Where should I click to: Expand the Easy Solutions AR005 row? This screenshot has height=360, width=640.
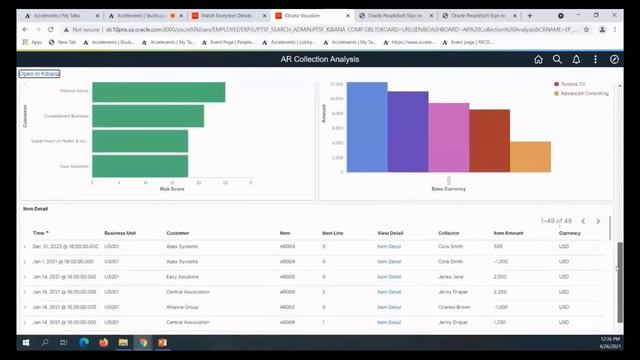[x=25, y=277]
